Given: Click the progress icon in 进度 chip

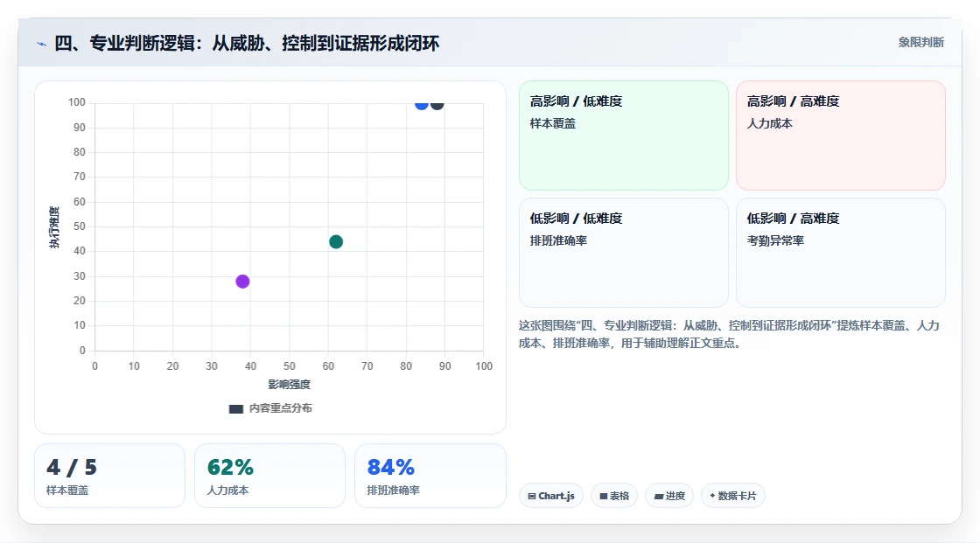Looking at the screenshot, I should (x=659, y=497).
